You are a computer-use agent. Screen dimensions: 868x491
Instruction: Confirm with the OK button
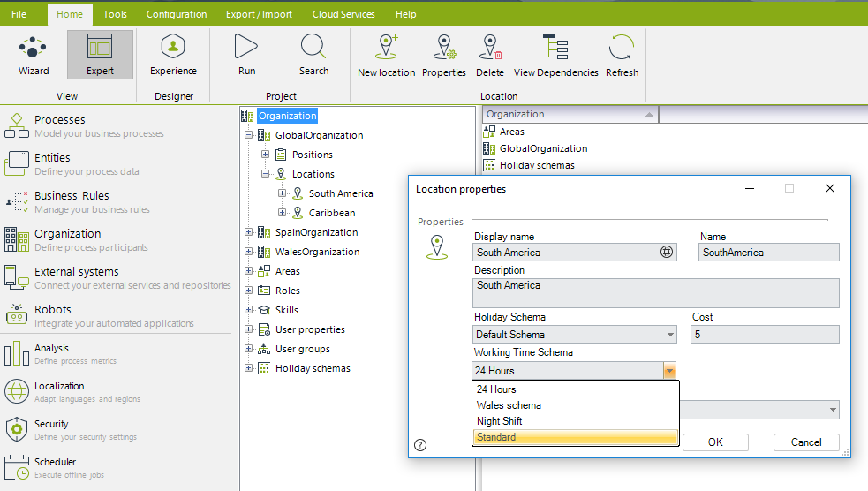(x=715, y=442)
